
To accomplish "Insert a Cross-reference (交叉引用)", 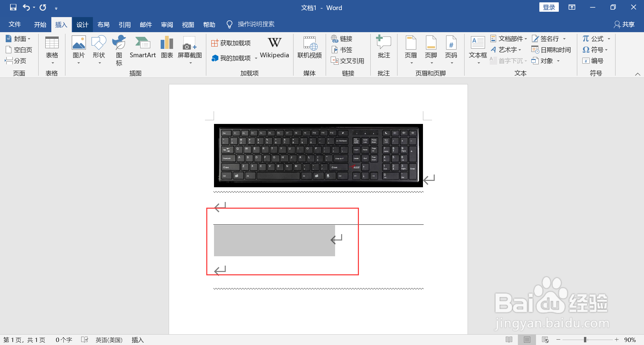I will tap(347, 61).
